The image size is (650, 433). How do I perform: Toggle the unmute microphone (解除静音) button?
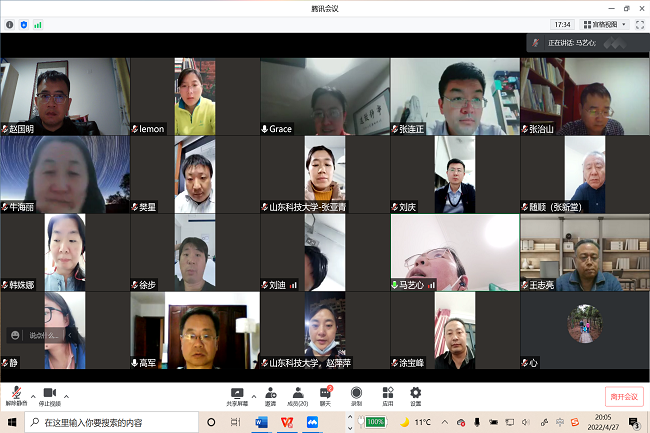click(17, 394)
